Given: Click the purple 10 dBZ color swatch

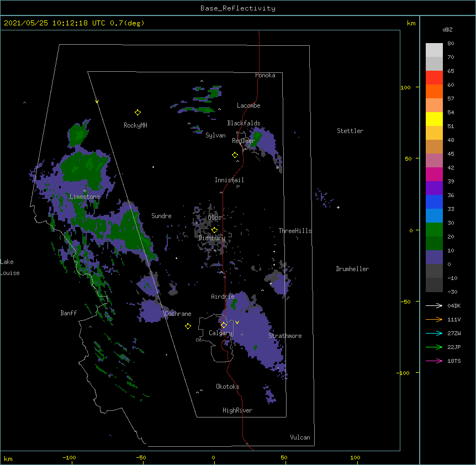Looking at the screenshot, I should (434, 257).
